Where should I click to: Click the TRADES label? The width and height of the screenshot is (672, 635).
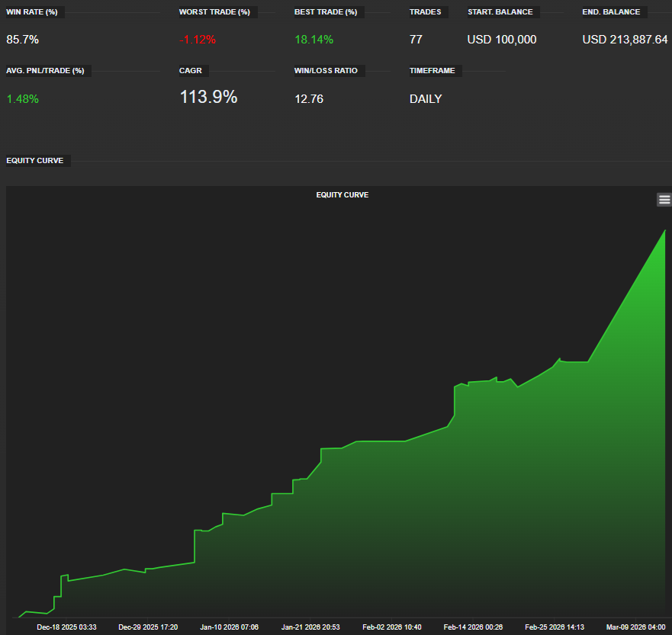pos(425,12)
